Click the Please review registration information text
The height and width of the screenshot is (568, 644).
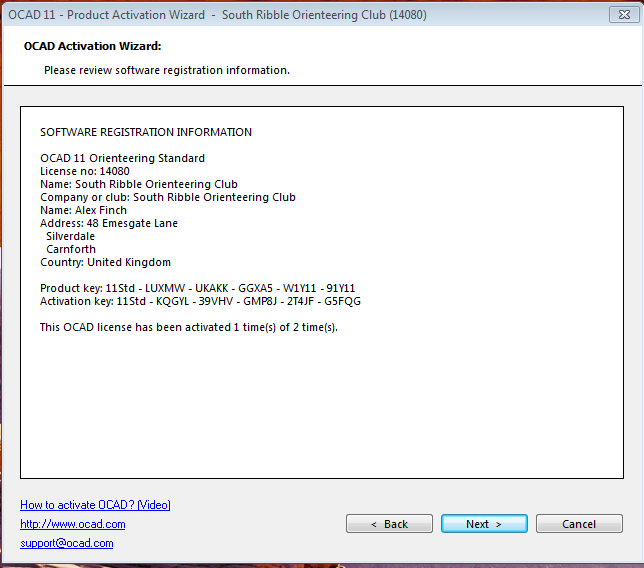(167, 70)
